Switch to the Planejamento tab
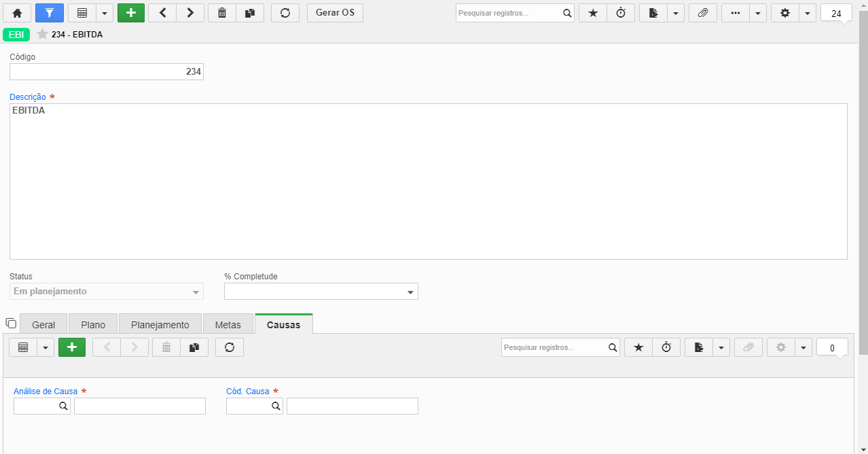The image size is (868, 454). 160,325
